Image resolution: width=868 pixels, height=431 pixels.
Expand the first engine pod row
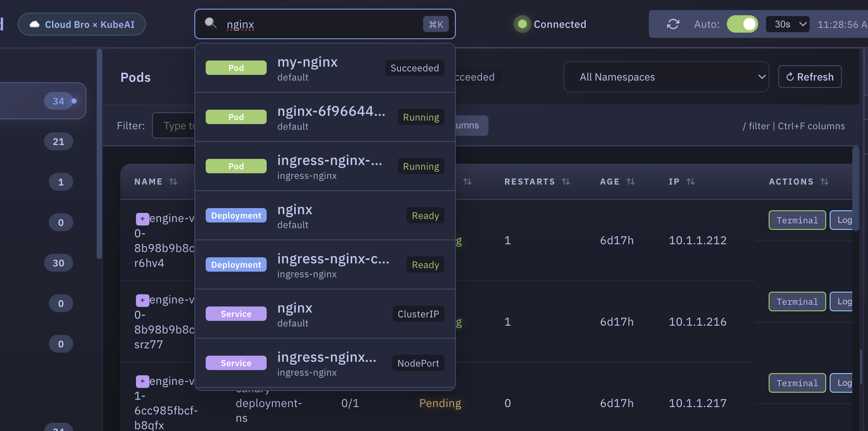tap(142, 219)
